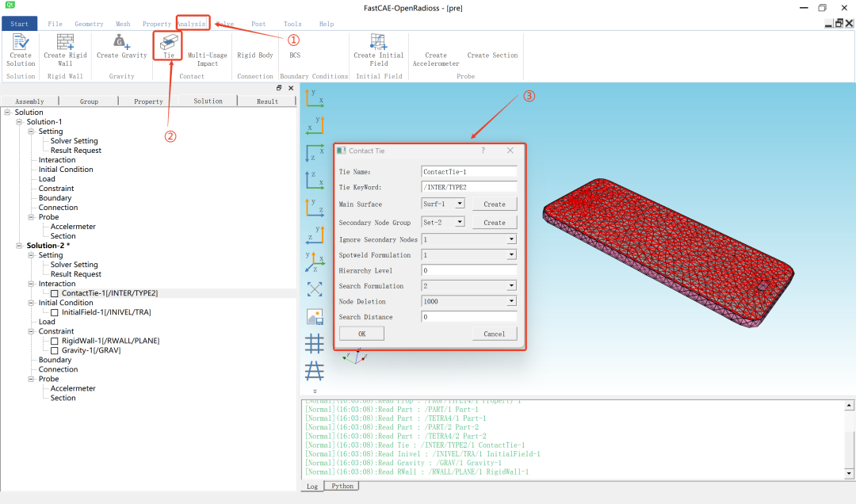Set view with x right, z down
The height and width of the screenshot is (504, 856).
[315, 153]
